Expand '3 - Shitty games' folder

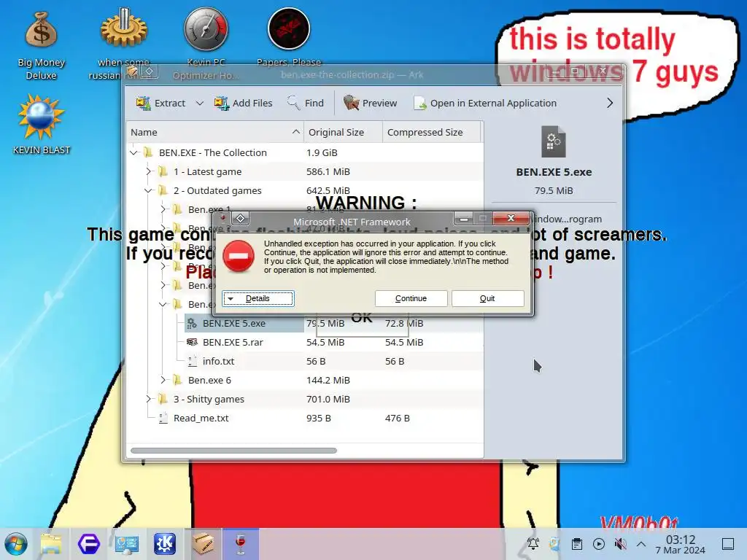[148, 399]
